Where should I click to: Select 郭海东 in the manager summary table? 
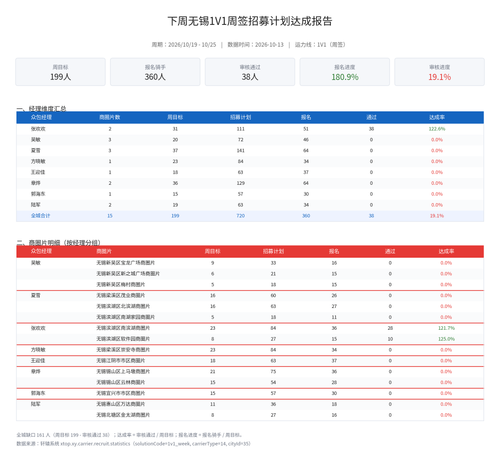(x=38, y=194)
